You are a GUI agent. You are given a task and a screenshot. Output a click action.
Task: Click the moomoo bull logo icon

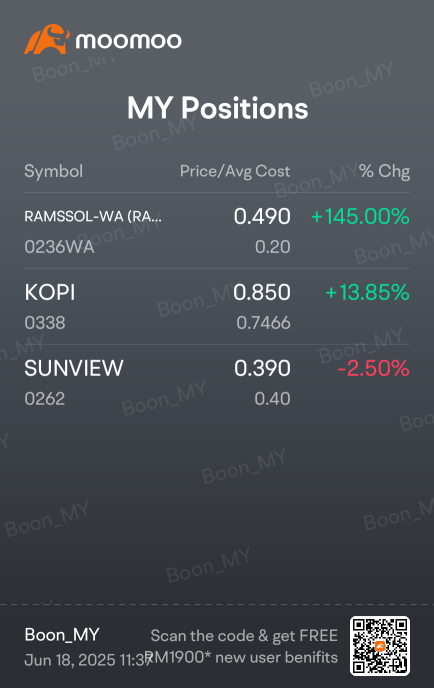47,39
